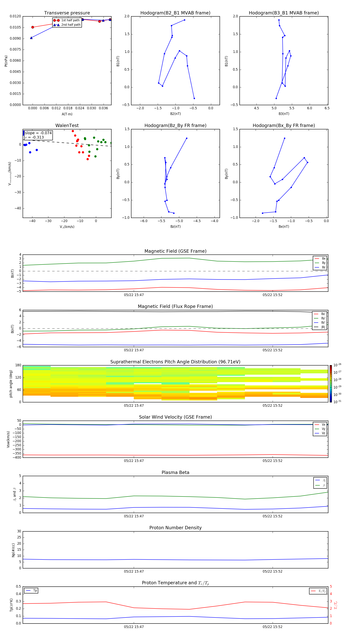
Task: Click 'Hodogram(Bz_By FR frame)' title
Action: point(175,125)
